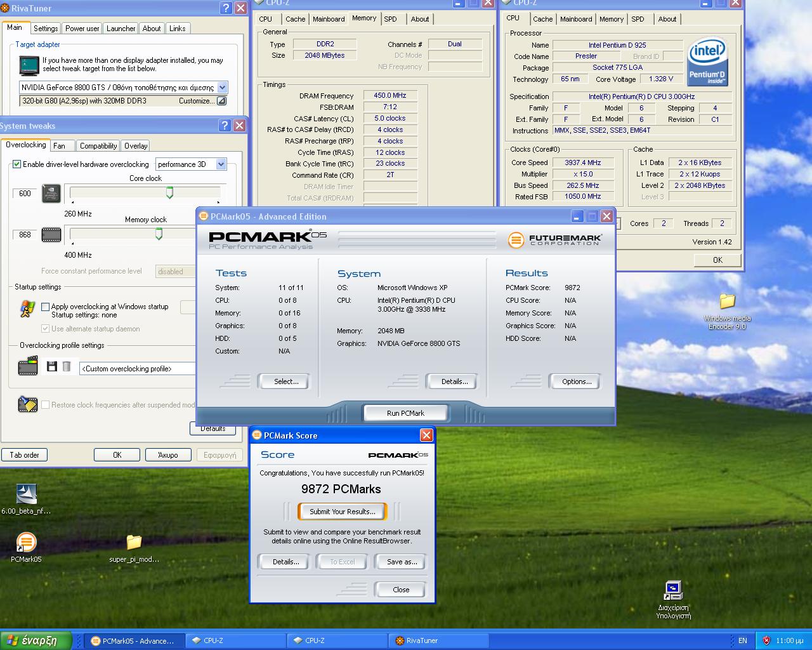Click Run PCMark button
Screen dimensions: 812x650
(405, 413)
